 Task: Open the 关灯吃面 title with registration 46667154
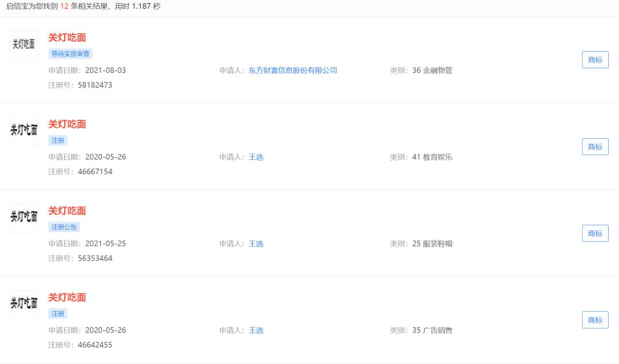point(67,124)
